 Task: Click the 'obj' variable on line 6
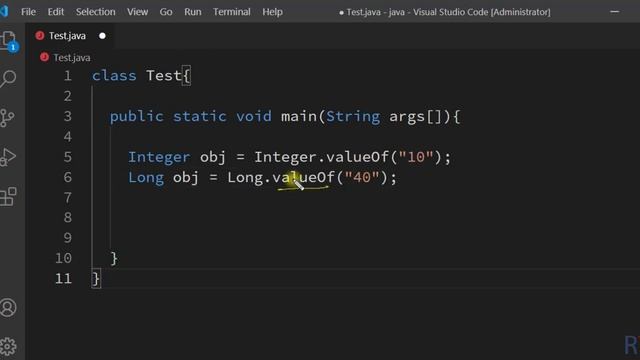pos(186,178)
